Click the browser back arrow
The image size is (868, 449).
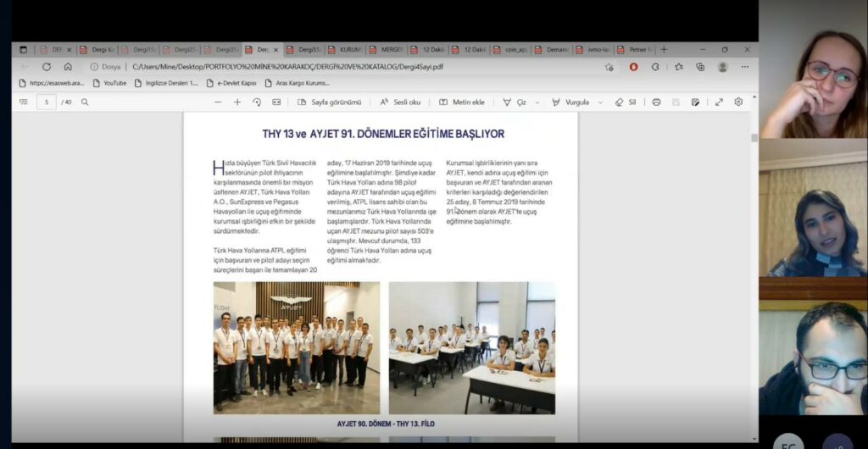[25, 67]
